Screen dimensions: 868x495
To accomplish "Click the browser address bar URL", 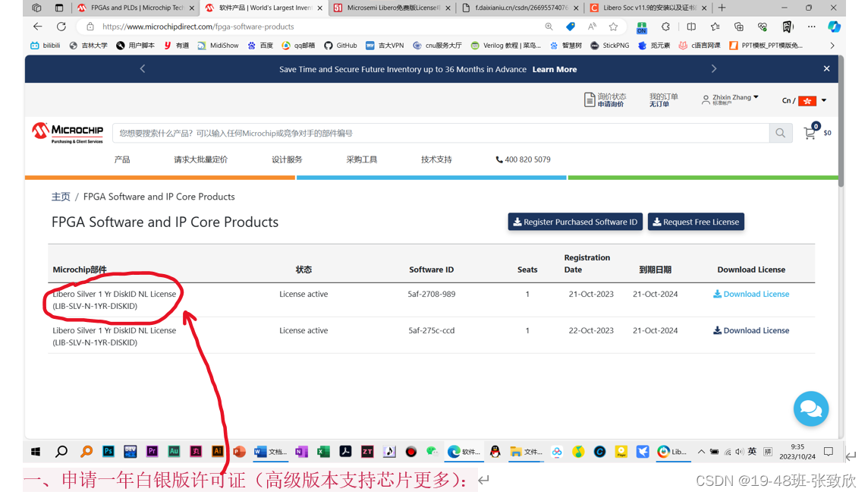I will [198, 26].
